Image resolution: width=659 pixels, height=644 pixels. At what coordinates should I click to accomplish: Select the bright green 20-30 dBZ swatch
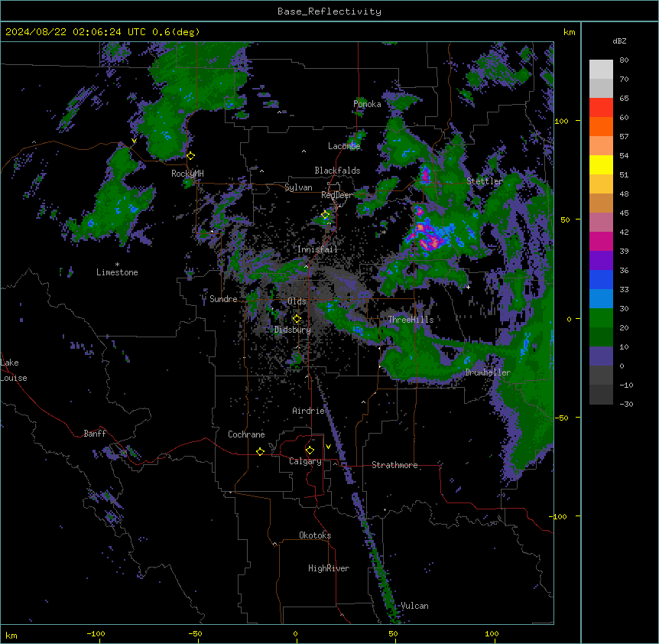(x=601, y=318)
